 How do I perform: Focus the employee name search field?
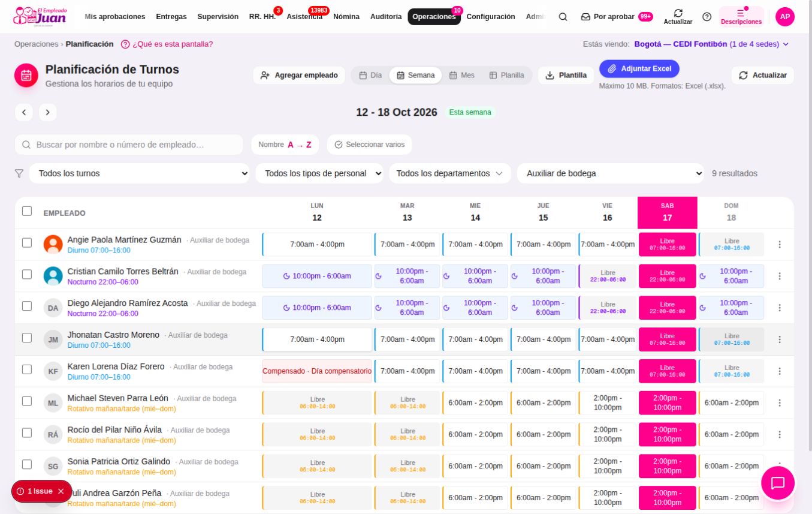(129, 145)
